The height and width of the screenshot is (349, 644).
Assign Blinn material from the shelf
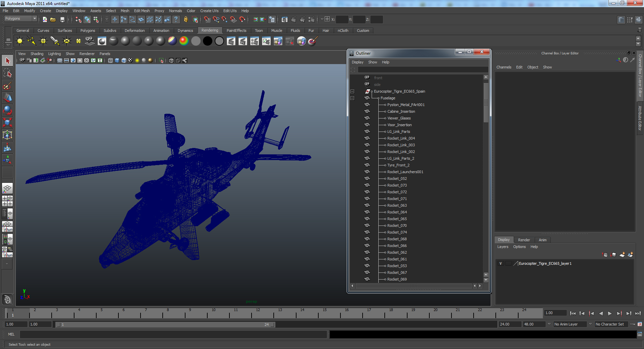pyautogui.click(x=125, y=41)
